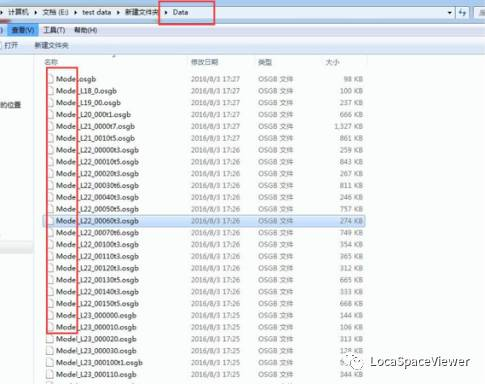The height and width of the screenshot is (384, 485).
Task: Click the file icon of Model_L22_00050t5.osgb
Action: 50,209
